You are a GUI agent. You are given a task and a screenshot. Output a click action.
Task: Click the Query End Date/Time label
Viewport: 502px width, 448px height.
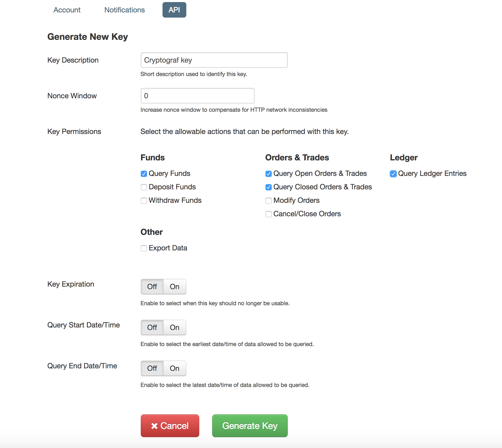tap(82, 366)
